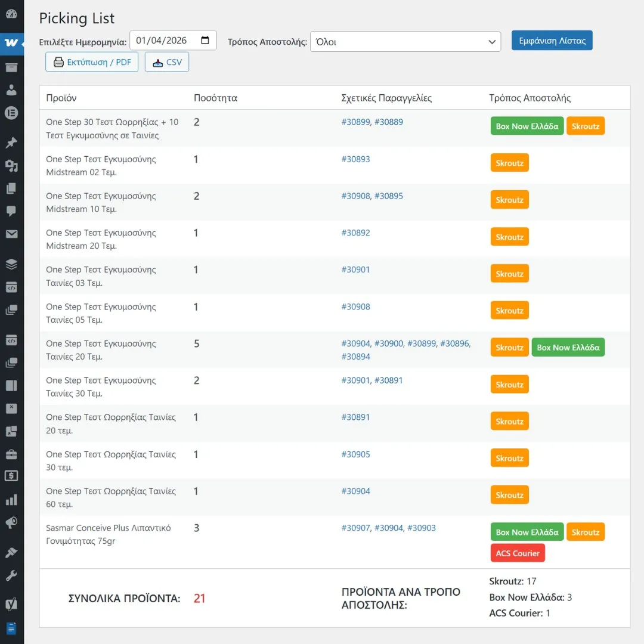The image size is (644, 644).
Task: Open Pages icon in sidebar
Action: pos(11,188)
